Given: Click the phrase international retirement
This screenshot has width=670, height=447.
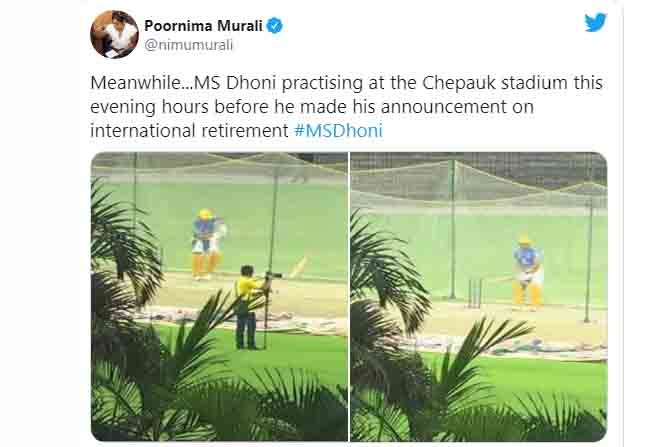Looking at the screenshot, I should 189,130.
